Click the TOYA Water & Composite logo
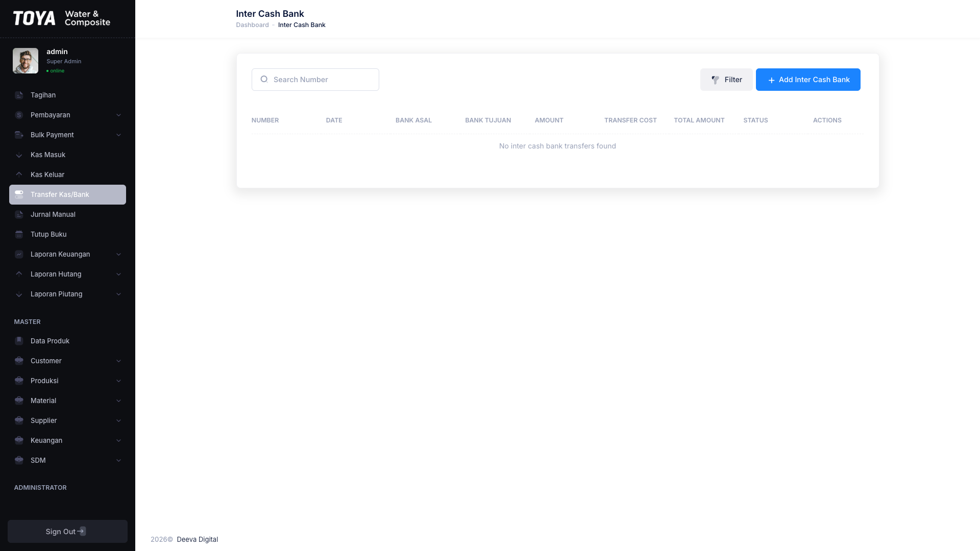The height and width of the screenshot is (551, 980). 62,18
